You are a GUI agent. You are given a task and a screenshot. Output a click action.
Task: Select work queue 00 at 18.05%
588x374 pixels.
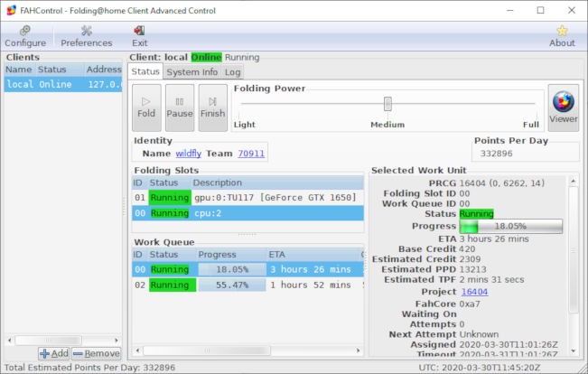coord(247,269)
